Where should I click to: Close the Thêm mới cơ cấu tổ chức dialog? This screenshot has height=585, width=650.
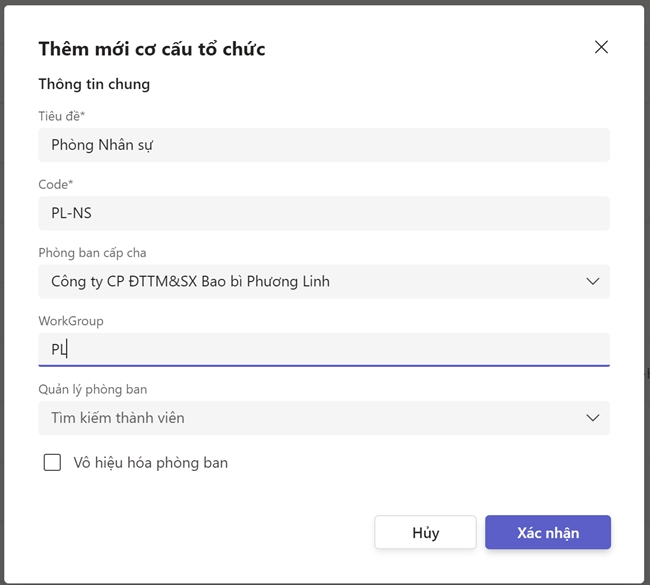[x=601, y=47]
